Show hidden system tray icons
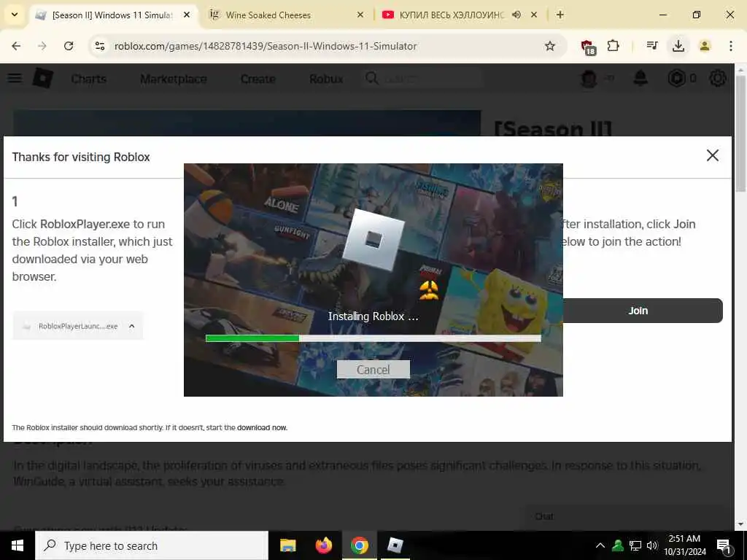The height and width of the screenshot is (560, 747). pyautogui.click(x=600, y=545)
